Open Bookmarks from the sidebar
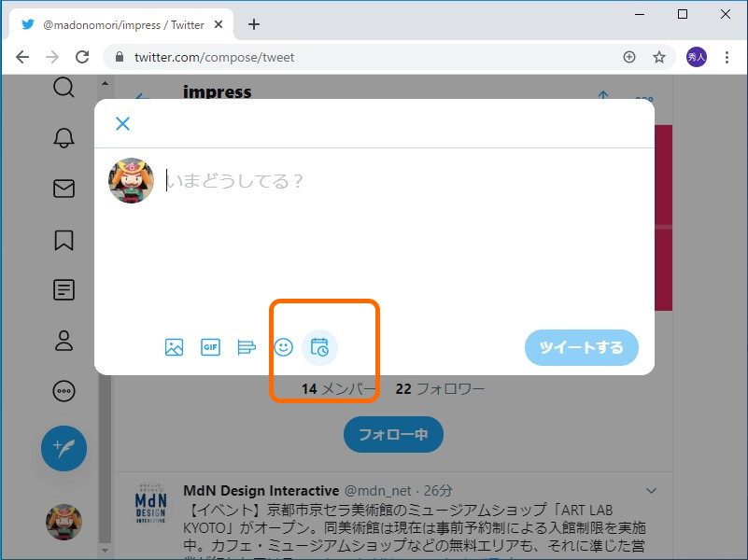748x560 pixels. point(64,240)
